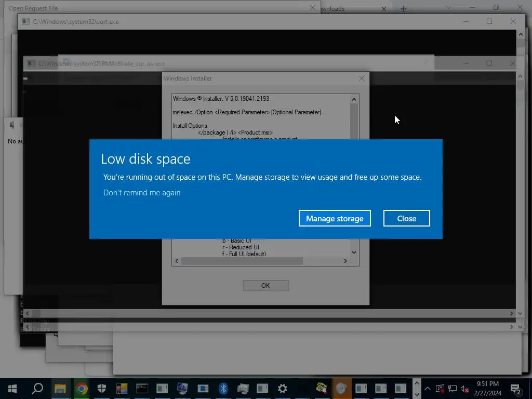Click sort.exe window icon in title bar
The image size is (532, 399).
click(25, 21)
